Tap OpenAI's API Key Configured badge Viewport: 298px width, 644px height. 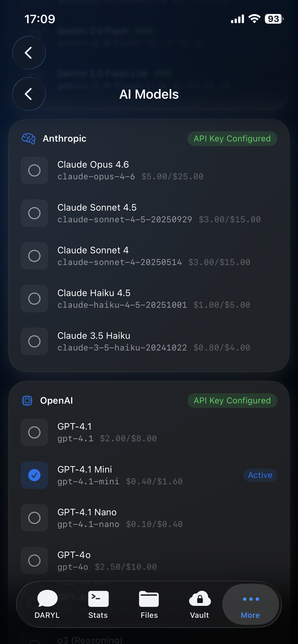[x=232, y=401]
